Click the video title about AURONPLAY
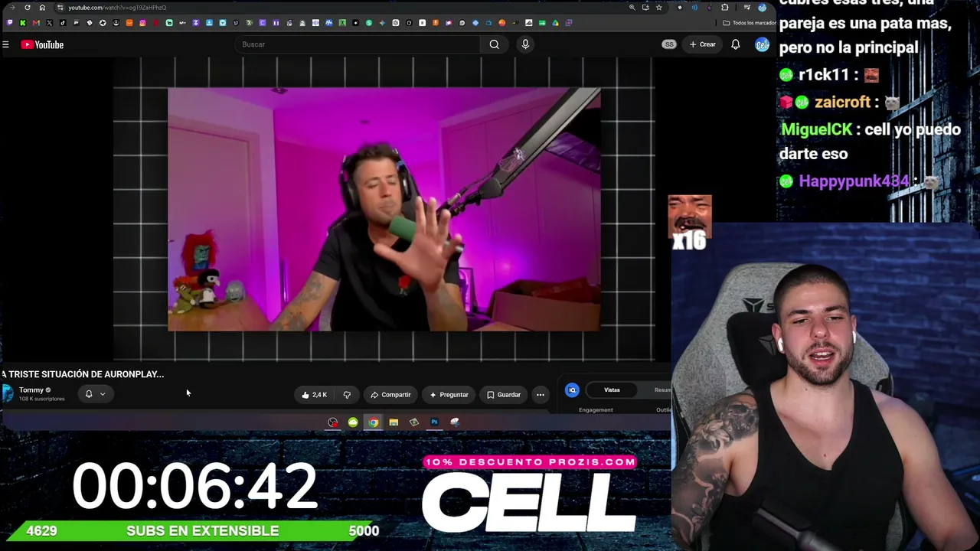This screenshot has width=980, height=551. 83,374
